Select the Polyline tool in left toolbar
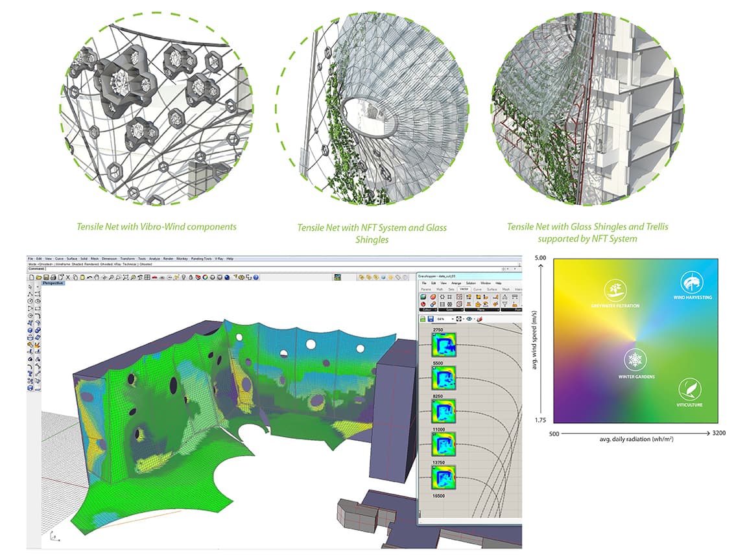 point(30,294)
